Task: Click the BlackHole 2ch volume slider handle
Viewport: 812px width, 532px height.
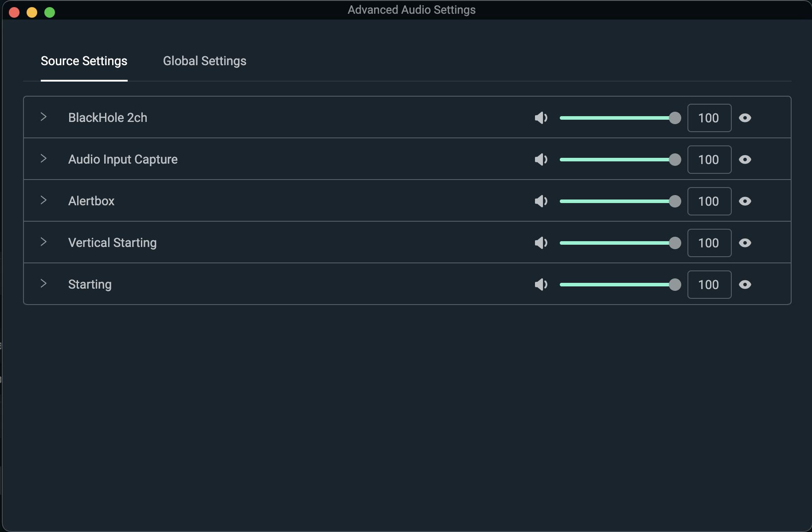Action: tap(675, 118)
